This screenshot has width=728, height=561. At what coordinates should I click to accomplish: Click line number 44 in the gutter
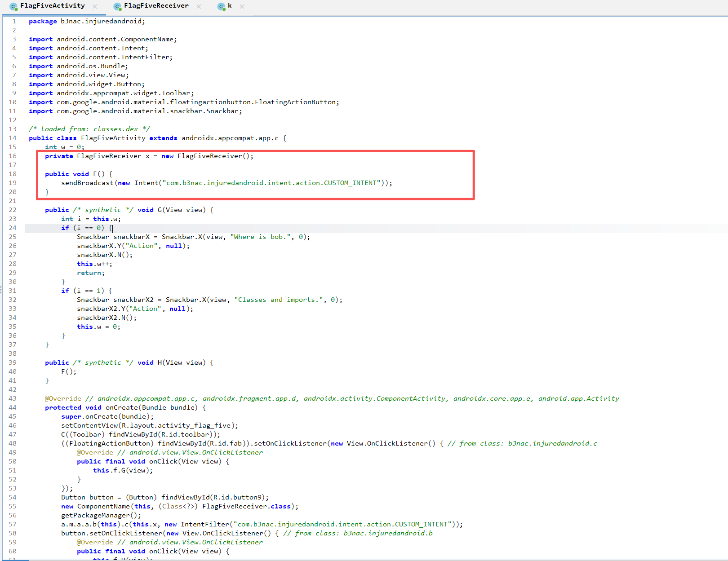pos(13,407)
